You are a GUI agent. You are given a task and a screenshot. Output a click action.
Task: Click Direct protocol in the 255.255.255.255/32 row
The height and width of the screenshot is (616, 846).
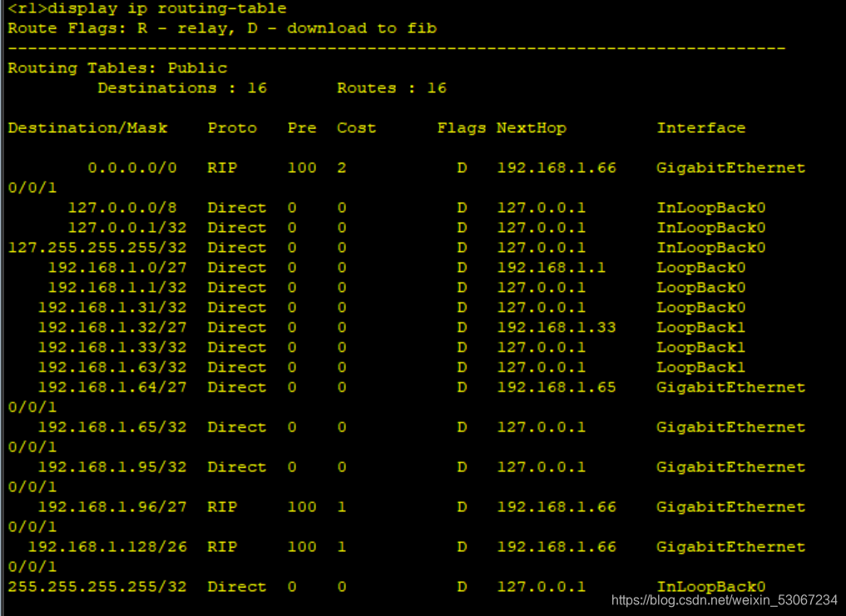[x=237, y=587]
